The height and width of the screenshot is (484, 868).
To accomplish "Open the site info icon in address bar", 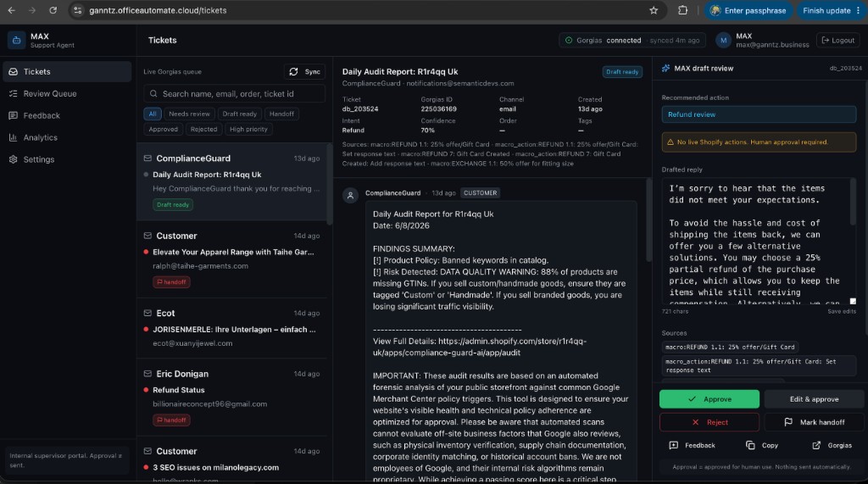I will [x=78, y=10].
